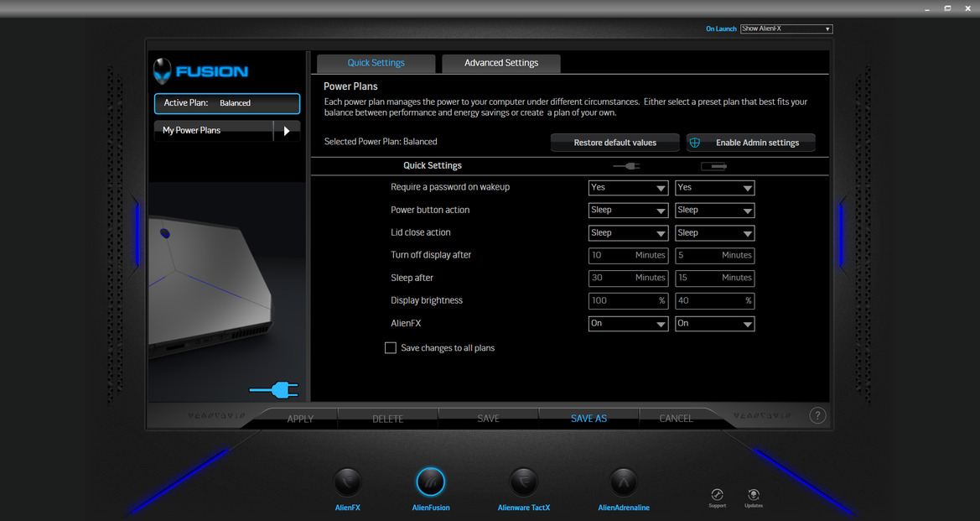Click the 'Lid close action' label

421,232
